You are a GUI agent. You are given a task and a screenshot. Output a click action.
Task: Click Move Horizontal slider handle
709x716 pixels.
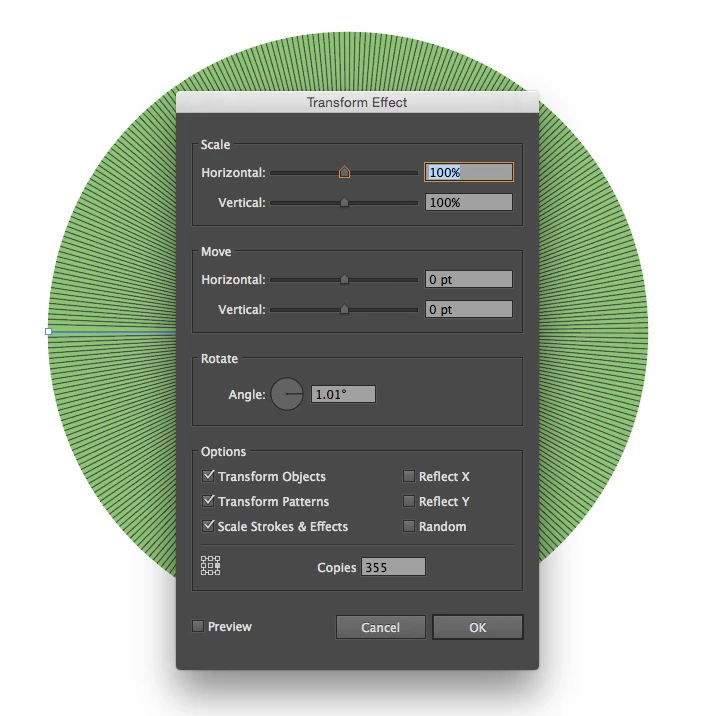pyautogui.click(x=344, y=279)
